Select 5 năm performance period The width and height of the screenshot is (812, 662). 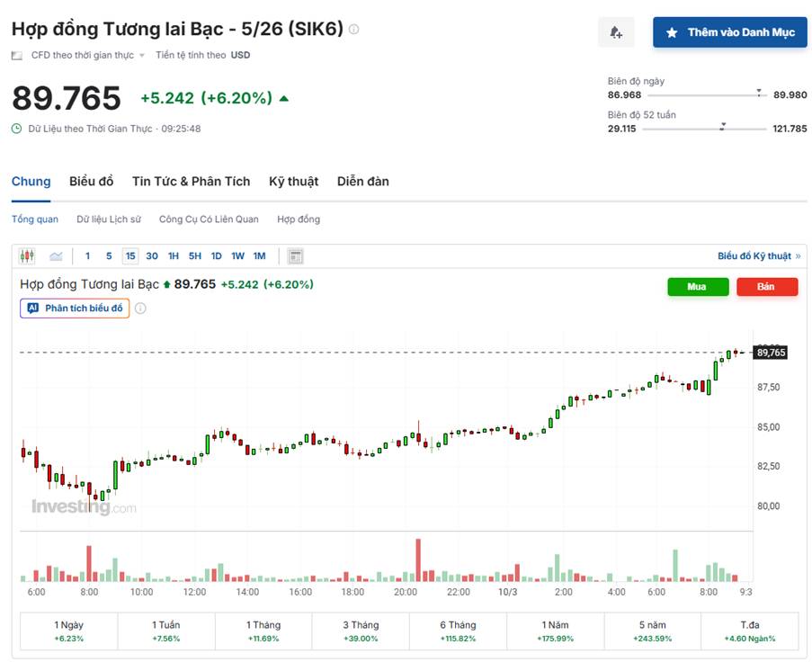[x=653, y=631]
